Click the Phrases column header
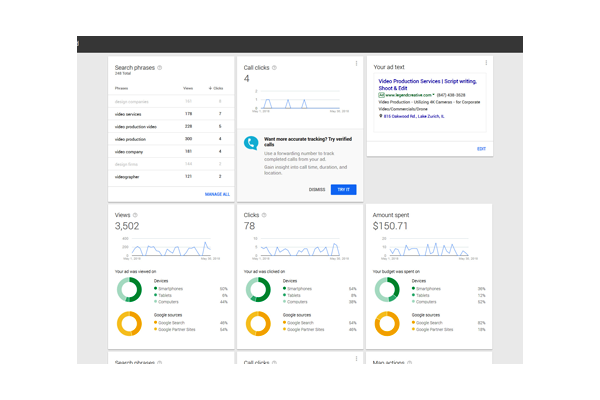600x400 pixels. [122, 88]
